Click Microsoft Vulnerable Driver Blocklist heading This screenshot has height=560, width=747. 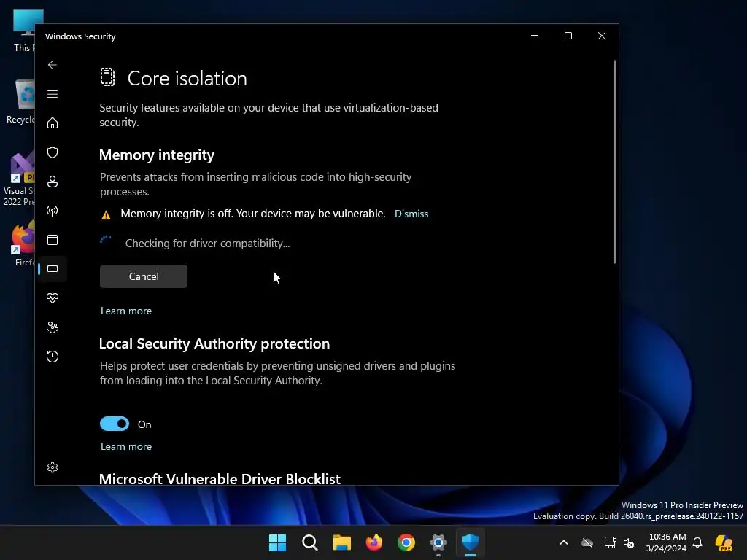pos(220,478)
